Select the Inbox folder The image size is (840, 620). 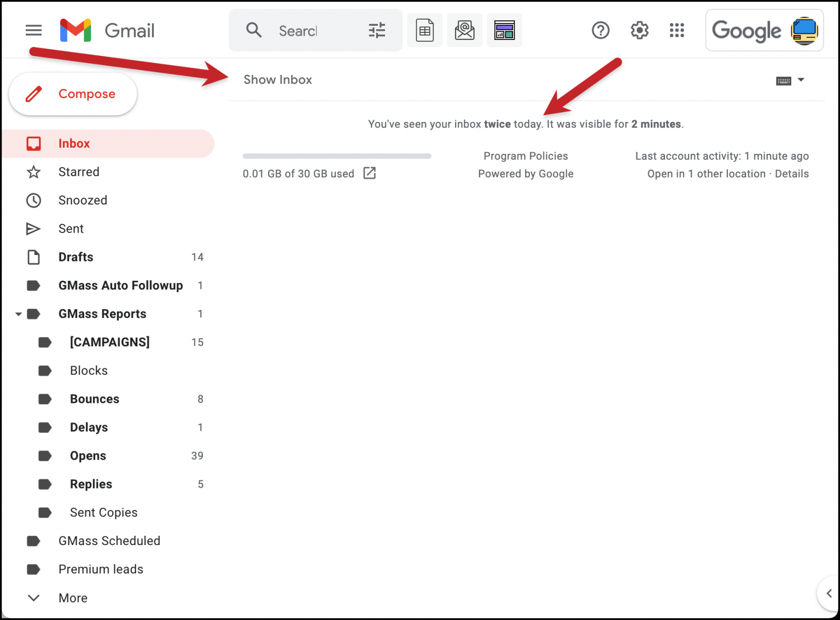(74, 143)
